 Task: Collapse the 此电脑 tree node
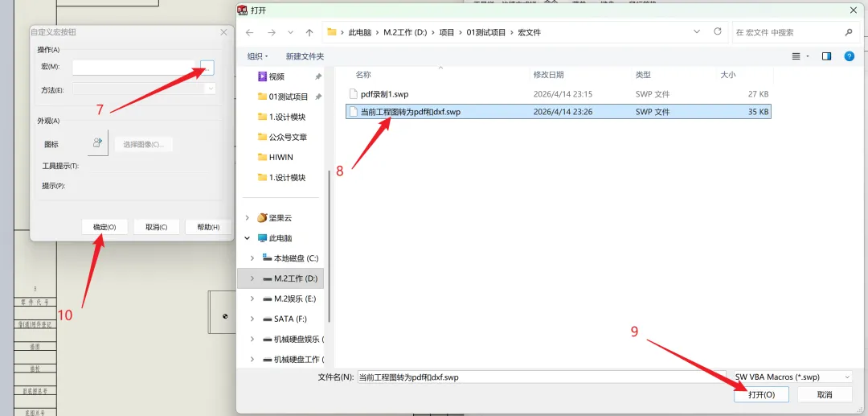click(x=248, y=238)
